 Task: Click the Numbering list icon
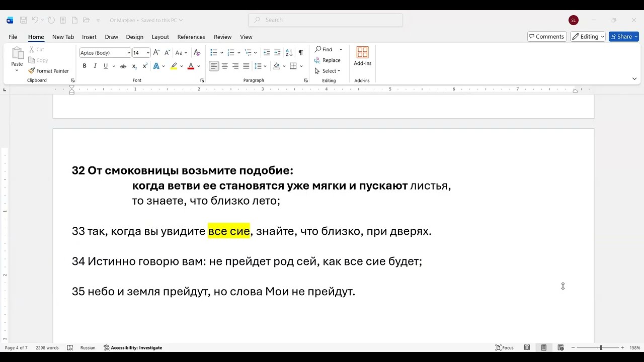click(x=231, y=52)
